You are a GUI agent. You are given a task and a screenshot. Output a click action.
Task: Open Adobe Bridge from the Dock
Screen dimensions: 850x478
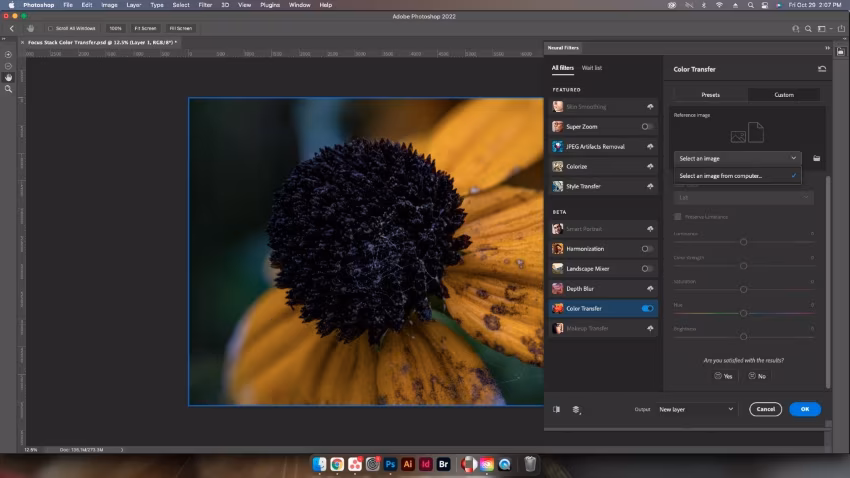click(444, 464)
